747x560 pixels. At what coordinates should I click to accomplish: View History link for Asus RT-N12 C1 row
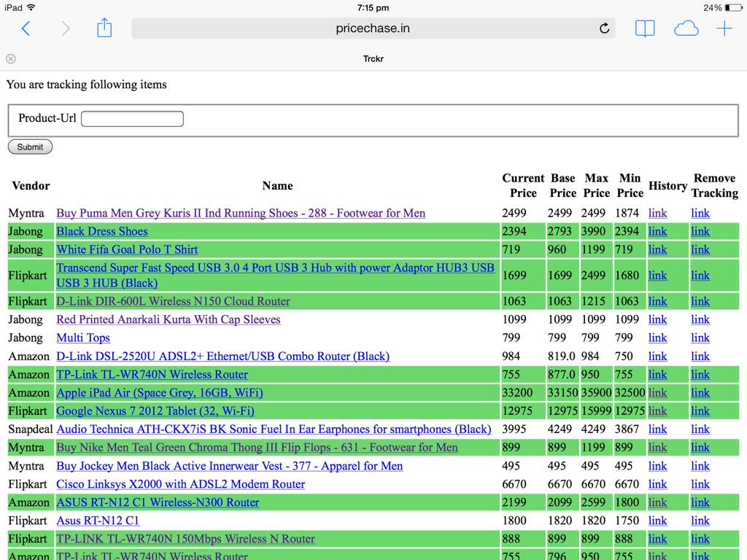(x=657, y=521)
